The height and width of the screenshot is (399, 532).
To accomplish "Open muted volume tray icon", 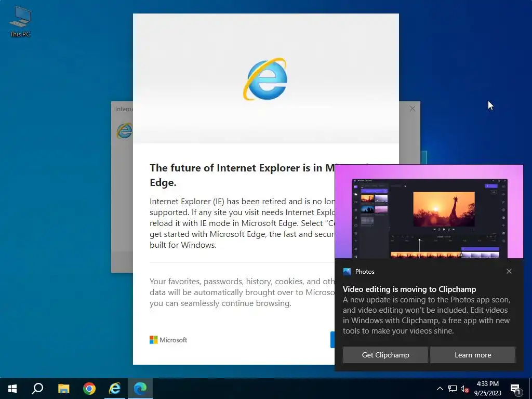I will [x=464, y=389].
